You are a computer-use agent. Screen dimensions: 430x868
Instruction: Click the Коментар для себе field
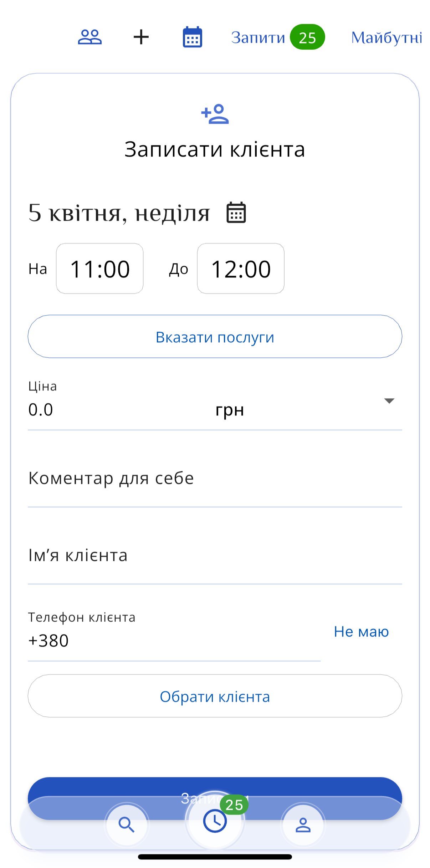point(215,479)
